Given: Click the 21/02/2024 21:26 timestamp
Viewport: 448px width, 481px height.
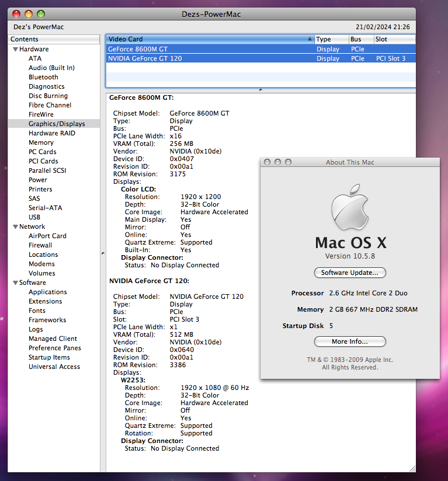Looking at the screenshot, I should 383,27.
